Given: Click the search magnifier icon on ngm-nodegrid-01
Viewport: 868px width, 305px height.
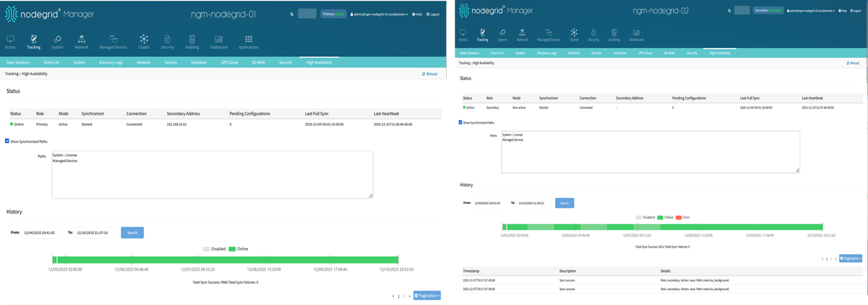Looking at the screenshot, I should (292, 14).
